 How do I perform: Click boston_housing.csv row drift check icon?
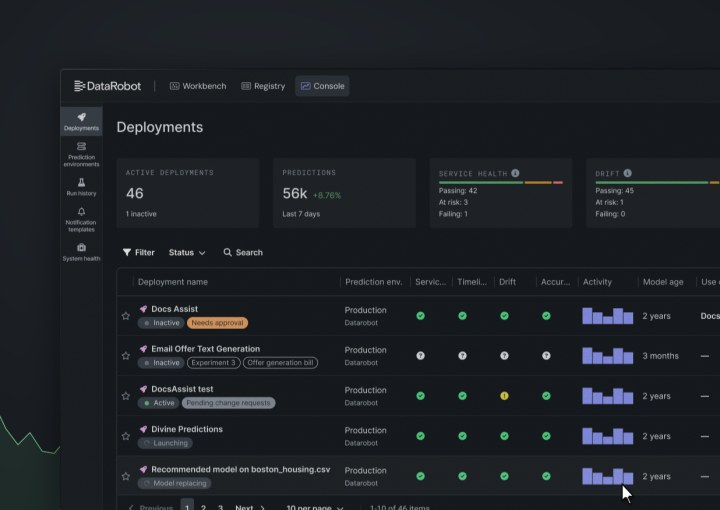coord(504,476)
